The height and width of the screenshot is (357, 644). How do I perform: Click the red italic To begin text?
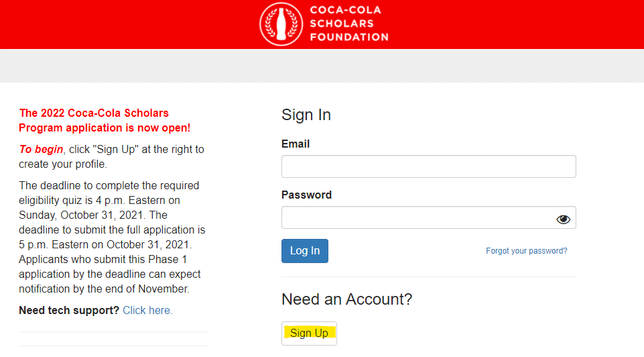(41, 149)
